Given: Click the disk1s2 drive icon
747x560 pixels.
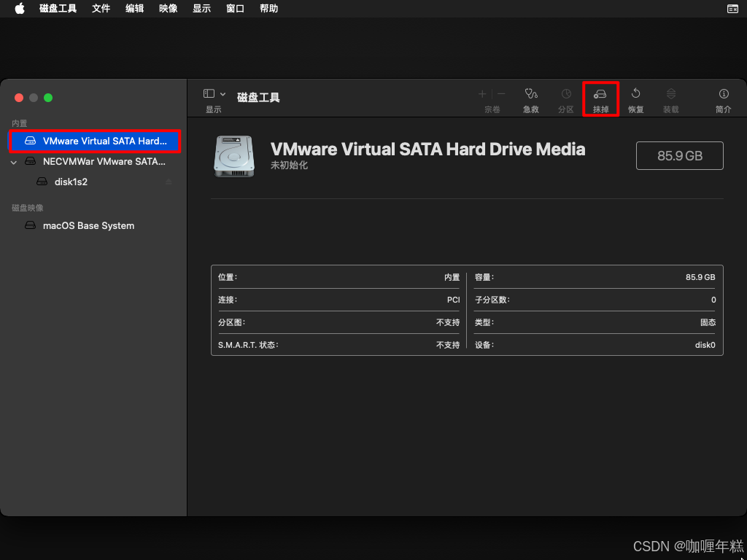Looking at the screenshot, I should point(42,182).
